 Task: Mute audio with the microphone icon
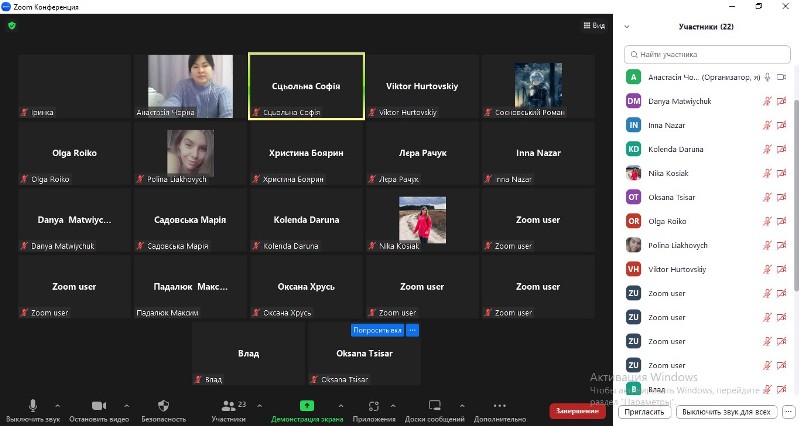click(32, 406)
